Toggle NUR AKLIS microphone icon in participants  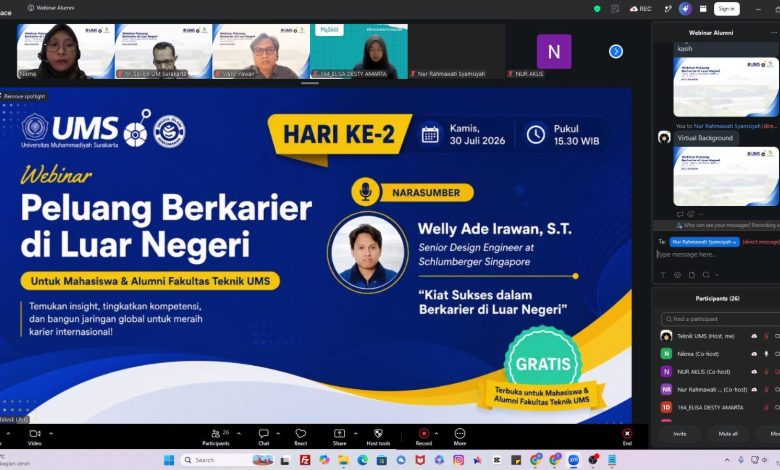(766, 372)
